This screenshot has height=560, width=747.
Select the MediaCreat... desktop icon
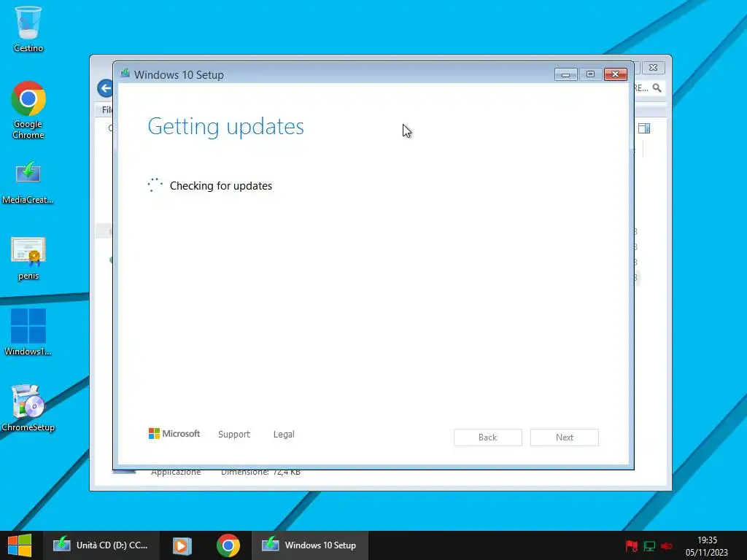tap(28, 183)
